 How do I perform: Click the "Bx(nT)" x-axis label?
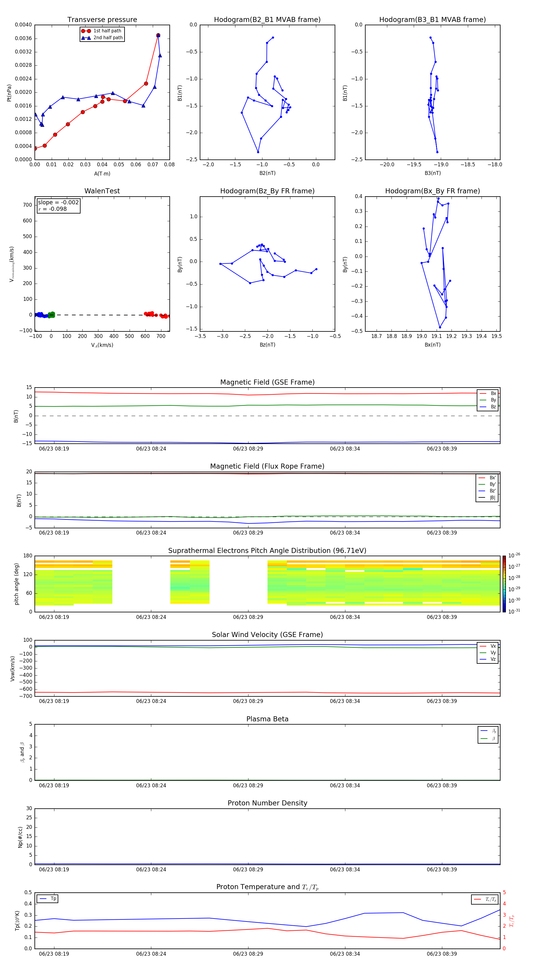(432, 345)
